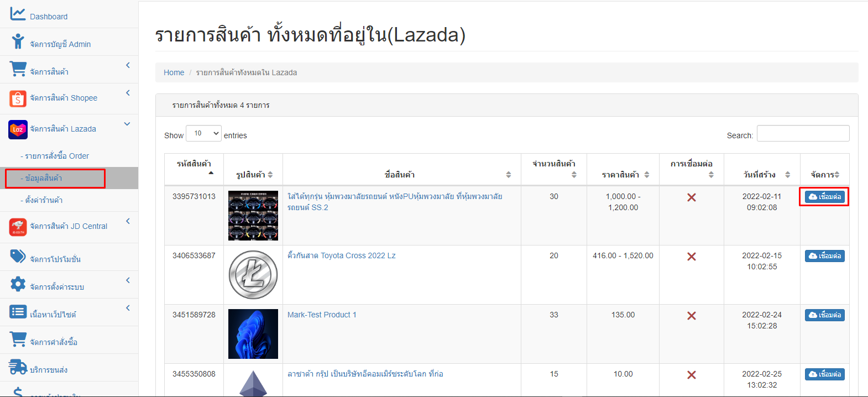Expand the จัดการสินค้า Shopee submenu chevron
868x397 pixels.
coord(128,93)
